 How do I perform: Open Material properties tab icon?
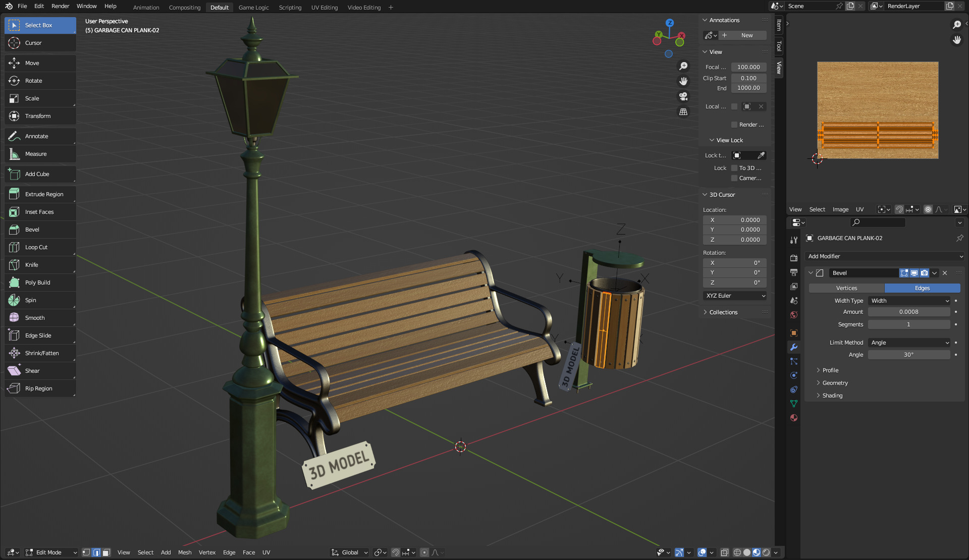[794, 418]
